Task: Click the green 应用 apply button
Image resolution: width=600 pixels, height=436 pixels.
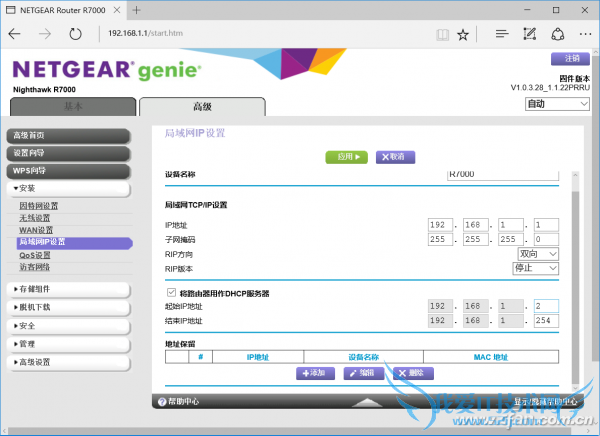Action: pyautogui.click(x=346, y=157)
